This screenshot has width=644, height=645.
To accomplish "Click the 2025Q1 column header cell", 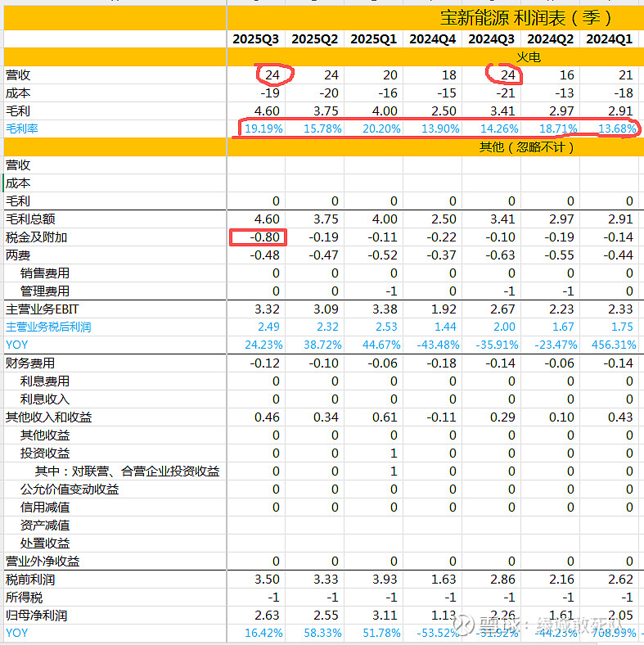I will [373, 39].
